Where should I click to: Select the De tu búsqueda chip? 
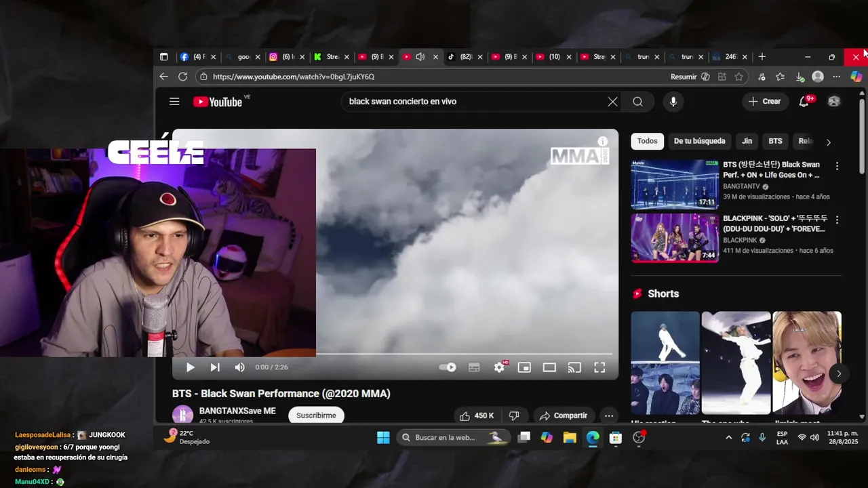(699, 141)
